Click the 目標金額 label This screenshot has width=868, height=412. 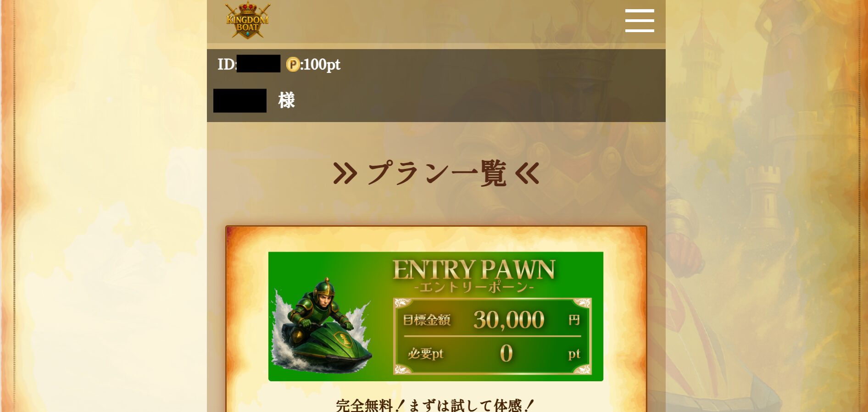click(427, 320)
